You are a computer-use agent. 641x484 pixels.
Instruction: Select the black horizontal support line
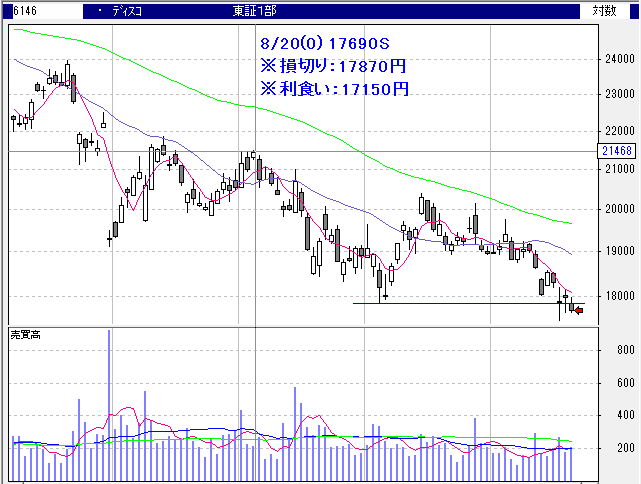click(x=450, y=303)
